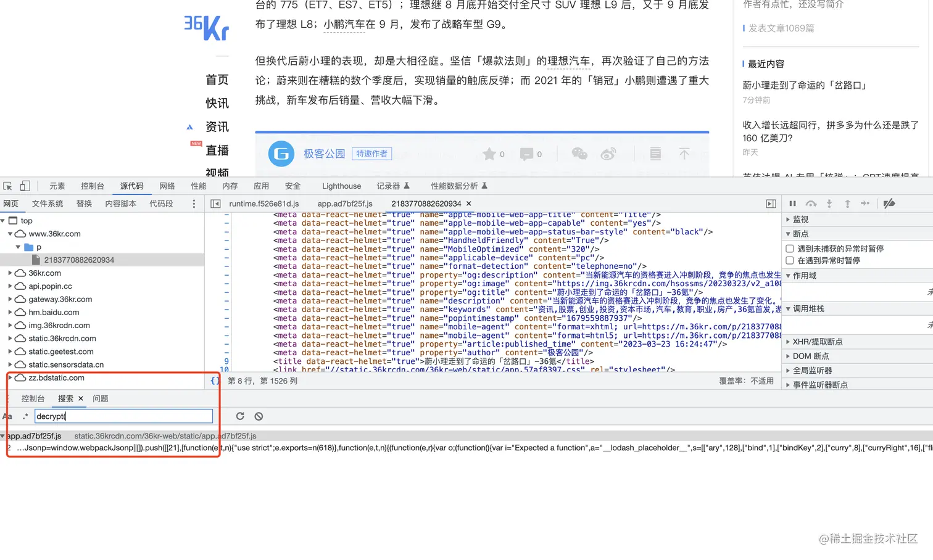Step out of current function
Viewport: 933px width, 560px height.
coord(847,204)
